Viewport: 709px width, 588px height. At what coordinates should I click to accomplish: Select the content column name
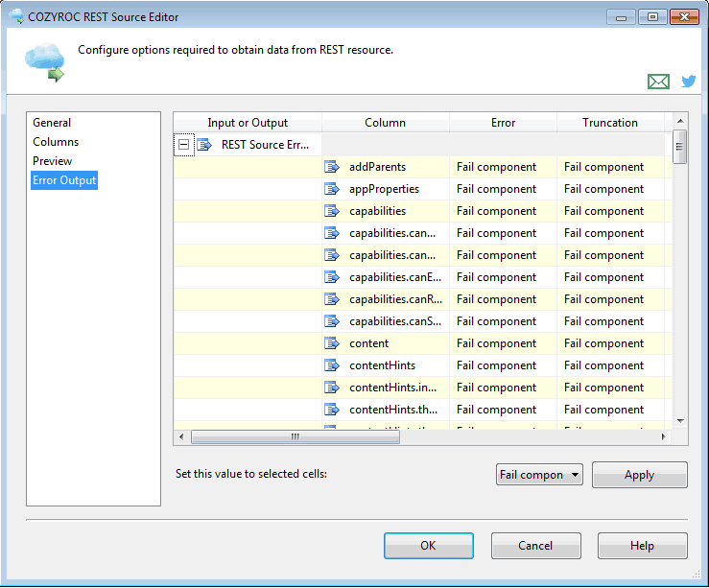click(x=369, y=343)
